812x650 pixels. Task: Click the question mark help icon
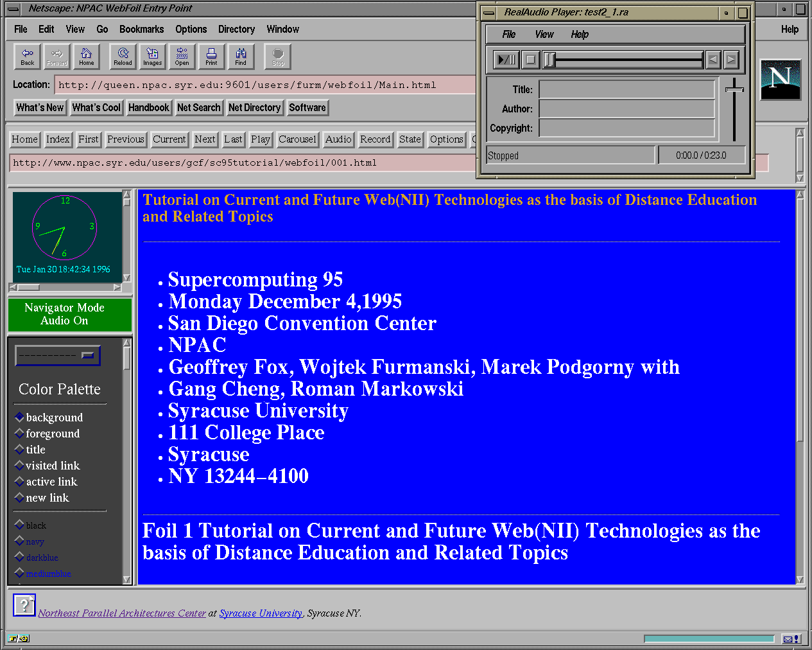tap(24, 604)
